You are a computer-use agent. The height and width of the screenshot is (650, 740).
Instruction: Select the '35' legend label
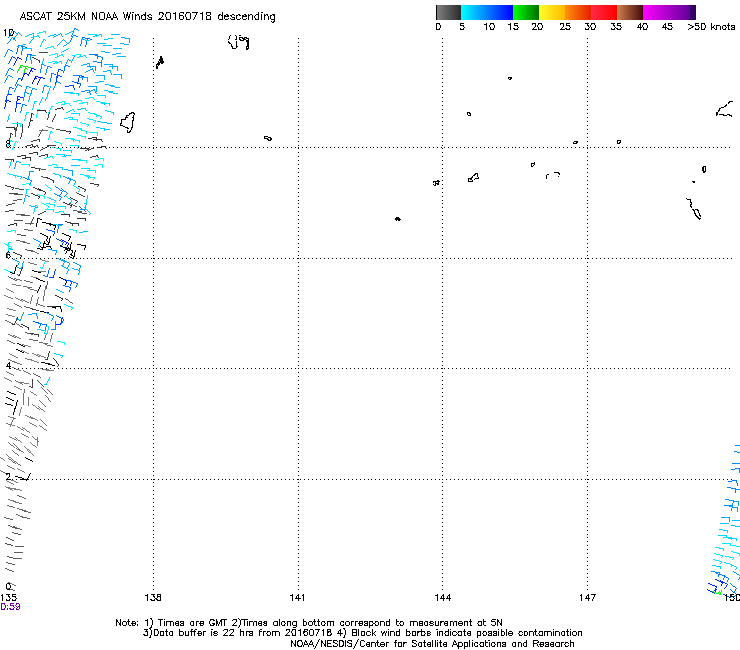click(616, 27)
